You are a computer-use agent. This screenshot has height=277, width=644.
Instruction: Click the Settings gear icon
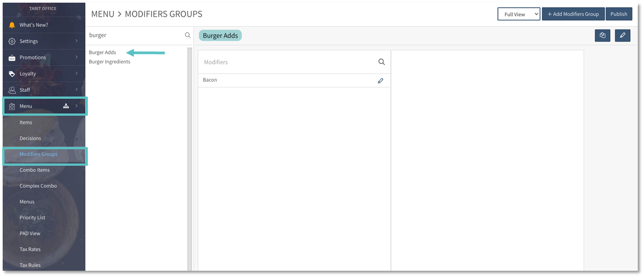pos(12,41)
